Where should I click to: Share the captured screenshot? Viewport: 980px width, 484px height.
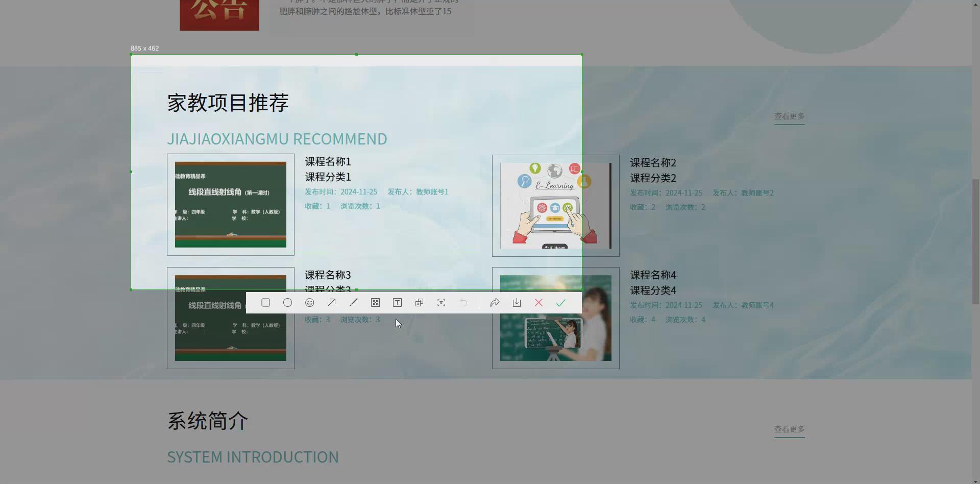(495, 302)
